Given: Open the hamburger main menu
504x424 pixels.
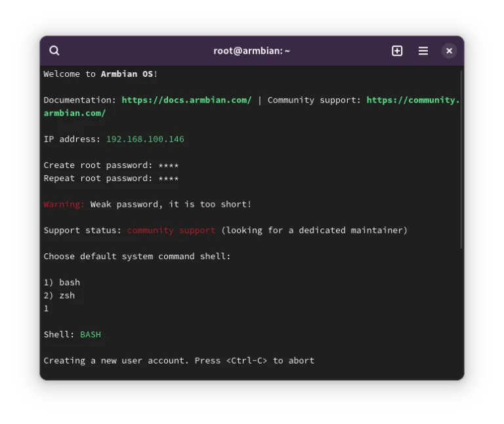Looking at the screenshot, I should point(423,51).
